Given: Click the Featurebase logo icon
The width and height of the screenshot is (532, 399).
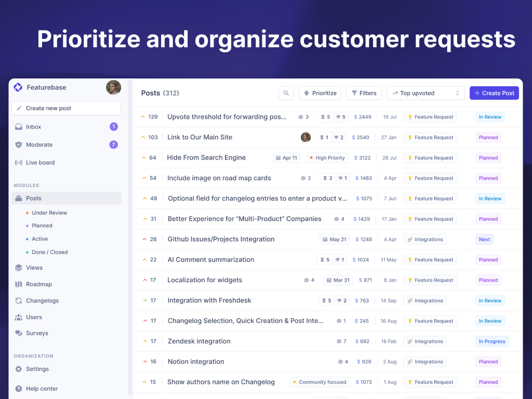Looking at the screenshot, I should pyautogui.click(x=18, y=87).
